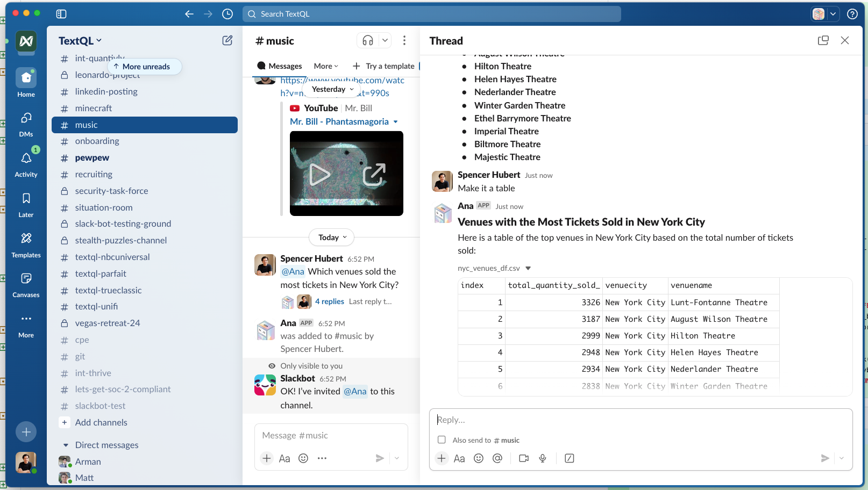This screenshot has height=490, width=868.
Task: Toggle formatting Aa in thread reply
Action: click(x=459, y=458)
